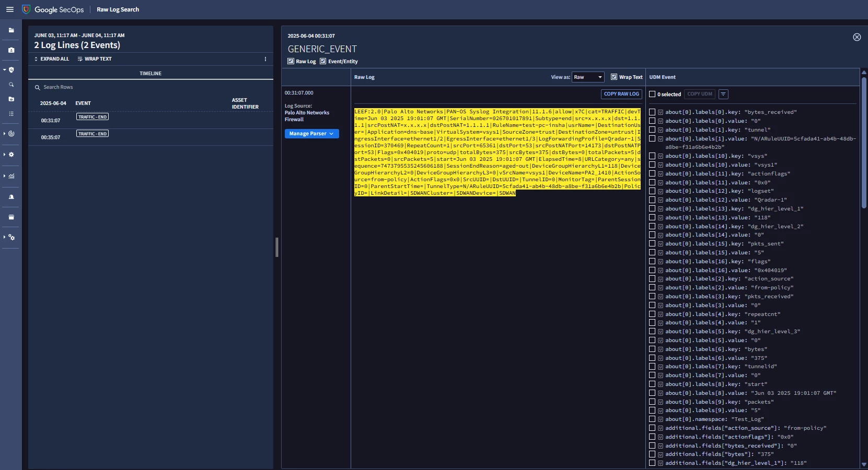
Task: Click the UDM filter icon
Action: click(x=723, y=94)
